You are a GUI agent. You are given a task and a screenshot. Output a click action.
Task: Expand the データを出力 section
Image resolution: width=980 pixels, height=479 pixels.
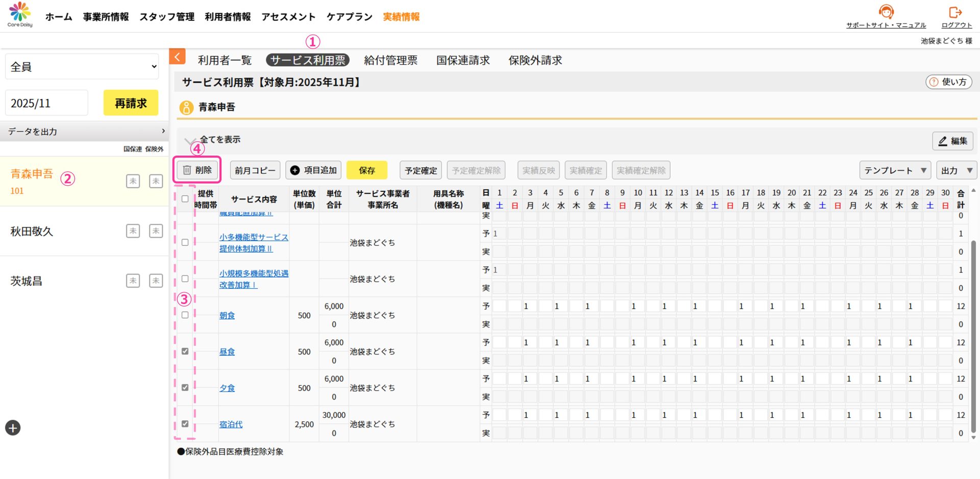[84, 132]
